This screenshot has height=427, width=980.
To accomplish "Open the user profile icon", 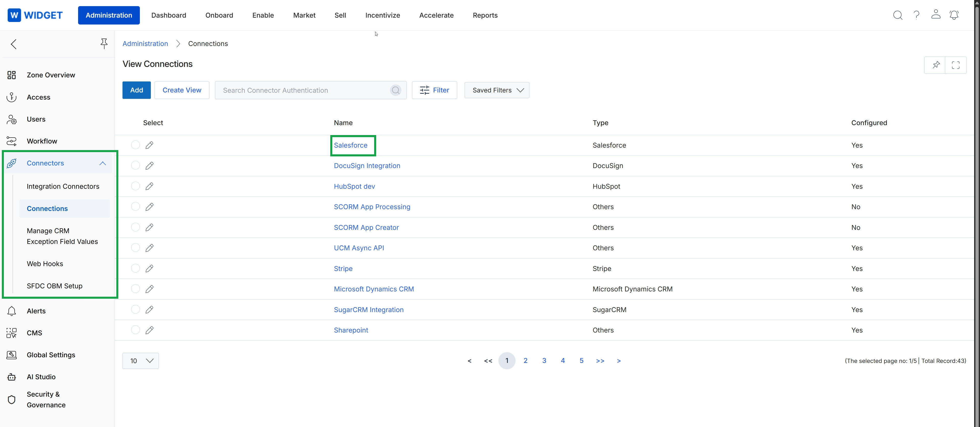I will coord(936,15).
